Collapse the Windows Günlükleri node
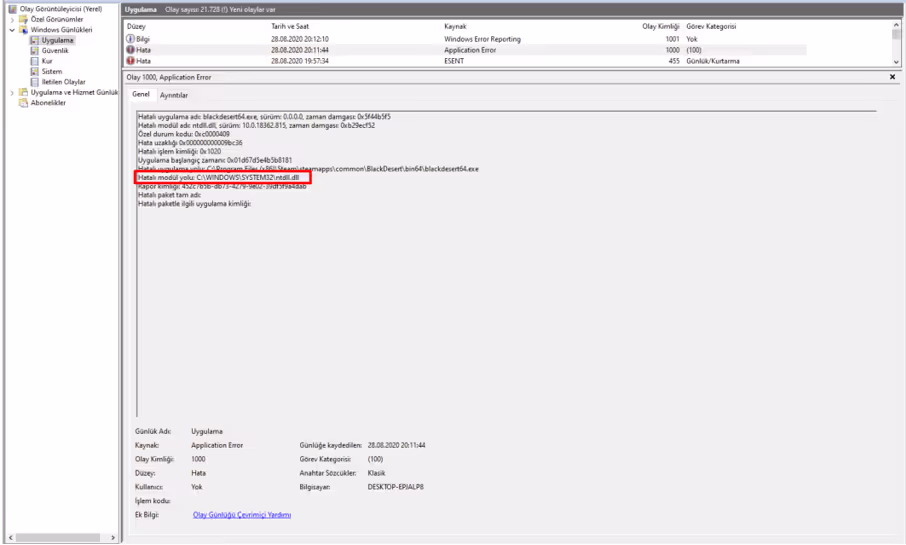The image size is (906, 545). point(12,30)
